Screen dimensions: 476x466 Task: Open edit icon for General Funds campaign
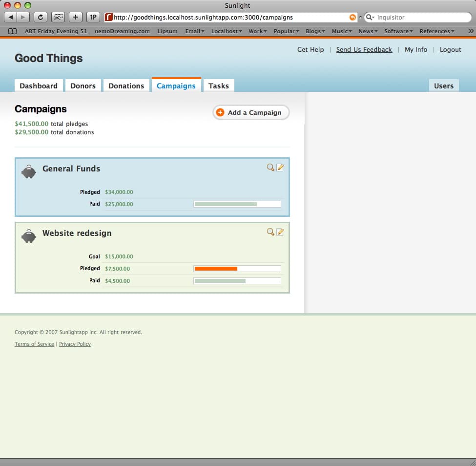click(280, 167)
